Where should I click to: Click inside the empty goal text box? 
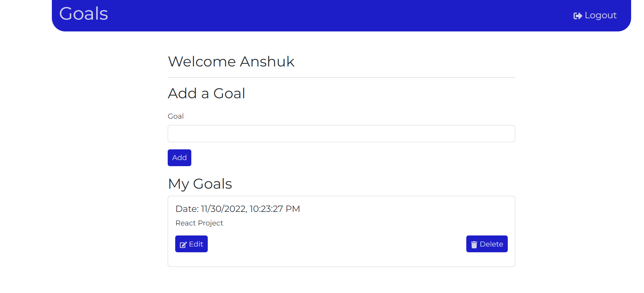(341, 134)
